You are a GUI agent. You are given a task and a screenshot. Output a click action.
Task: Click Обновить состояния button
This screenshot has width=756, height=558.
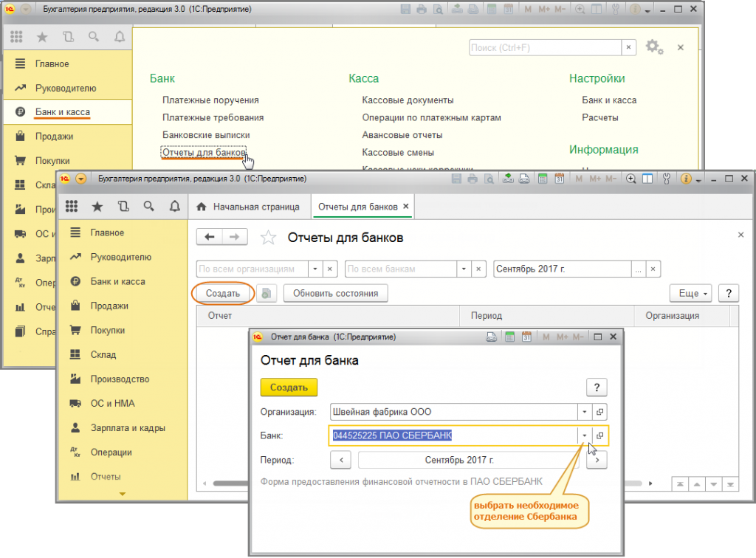pyautogui.click(x=336, y=294)
